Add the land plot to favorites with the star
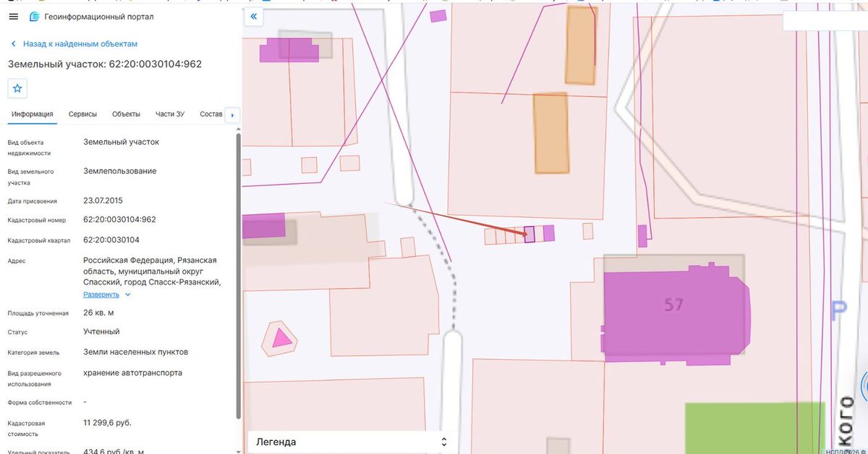 coord(17,88)
